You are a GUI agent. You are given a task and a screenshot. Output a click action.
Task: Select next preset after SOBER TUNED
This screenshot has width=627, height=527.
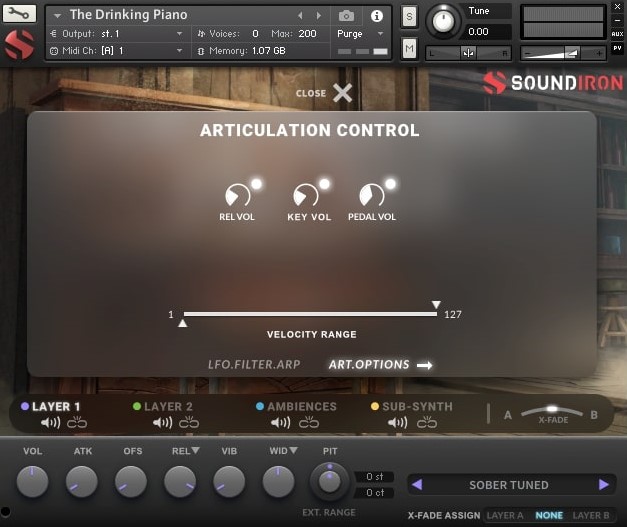coord(604,485)
